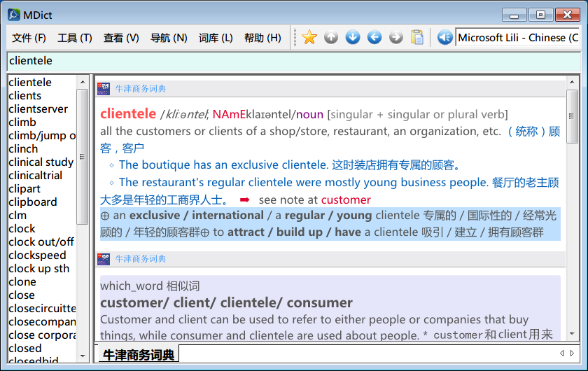Click definition pane scrollbar down arrow
The height and width of the screenshot is (371, 588).
(572, 333)
